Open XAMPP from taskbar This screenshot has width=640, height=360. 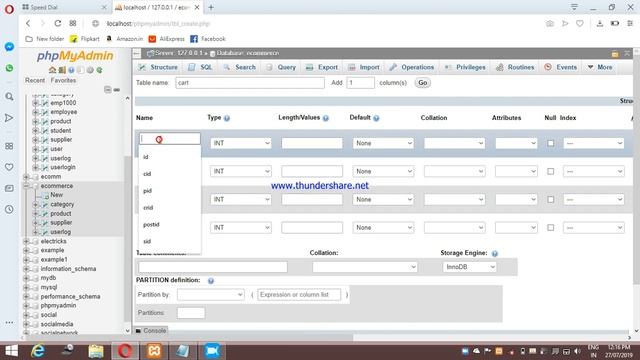[x=154, y=351]
